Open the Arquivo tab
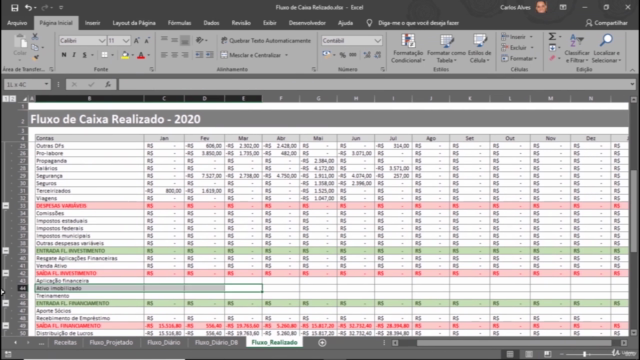This screenshot has width=640, height=360. tap(17, 23)
